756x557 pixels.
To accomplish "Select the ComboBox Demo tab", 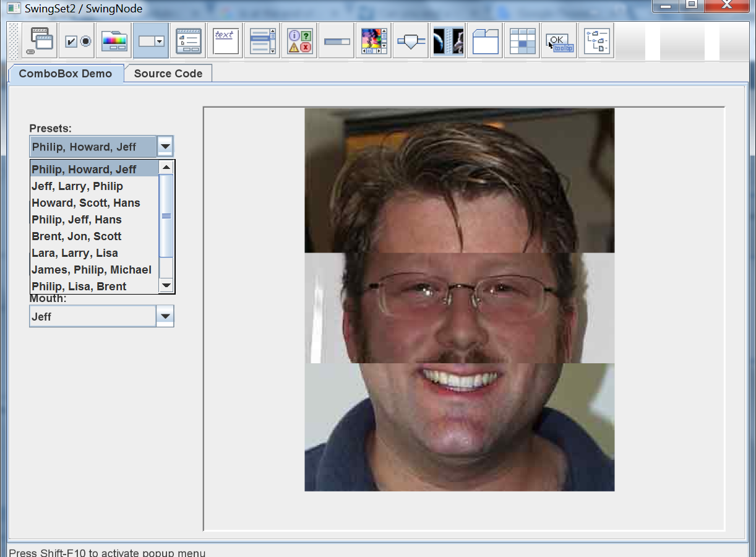I will (x=66, y=74).
